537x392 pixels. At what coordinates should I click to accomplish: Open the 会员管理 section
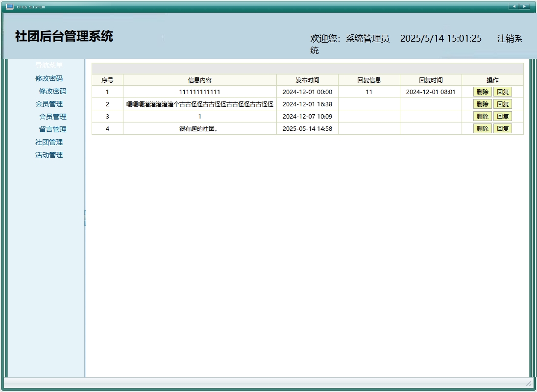pyautogui.click(x=49, y=104)
